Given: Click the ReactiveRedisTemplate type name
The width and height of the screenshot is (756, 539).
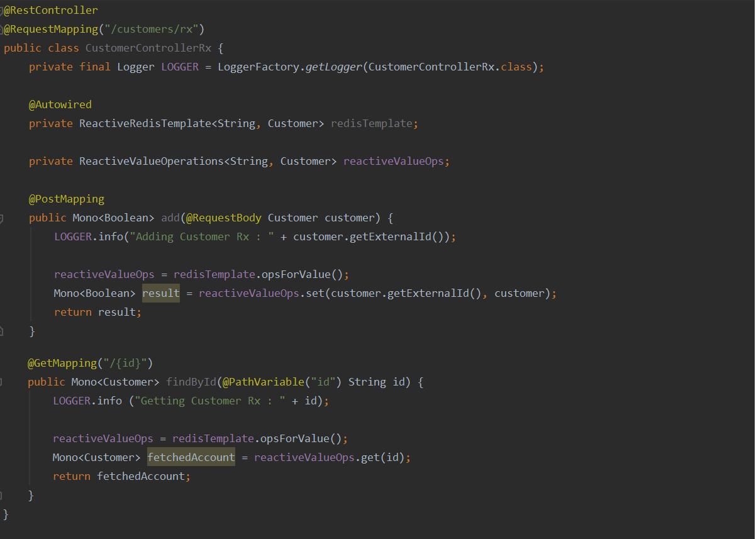Looking at the screenshot, I should [145, 123].
